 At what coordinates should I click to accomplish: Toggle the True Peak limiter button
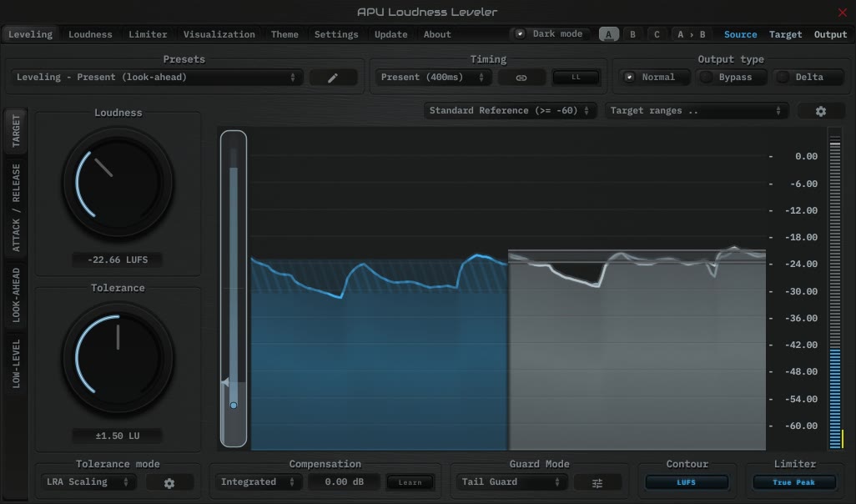click(793, 482)
